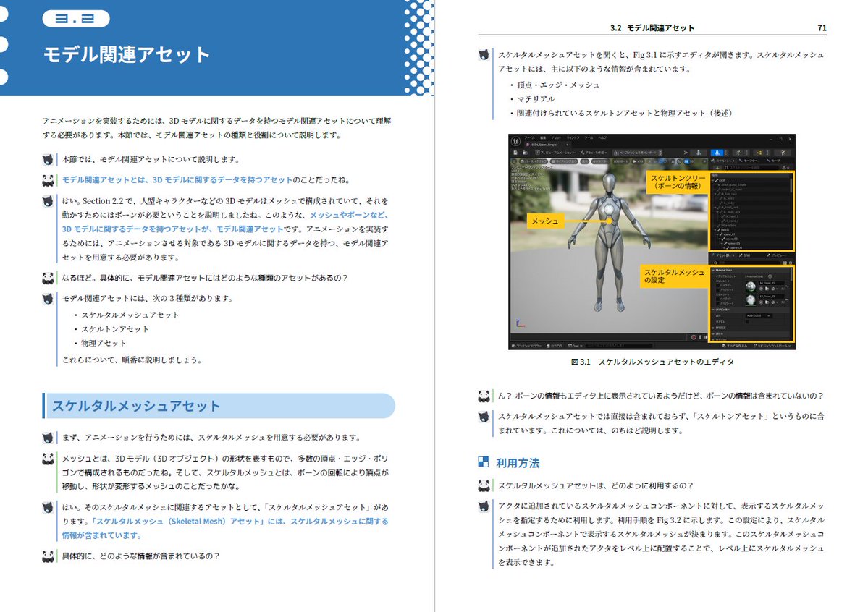Switch to the SKM_Quinn_Simple asset tab
The height and width of the screenshot is (612, 868).
click(543, 145)
